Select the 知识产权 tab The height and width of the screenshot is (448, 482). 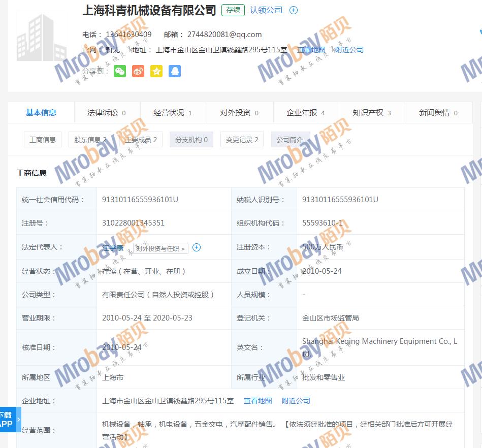(x=372, y=113)
